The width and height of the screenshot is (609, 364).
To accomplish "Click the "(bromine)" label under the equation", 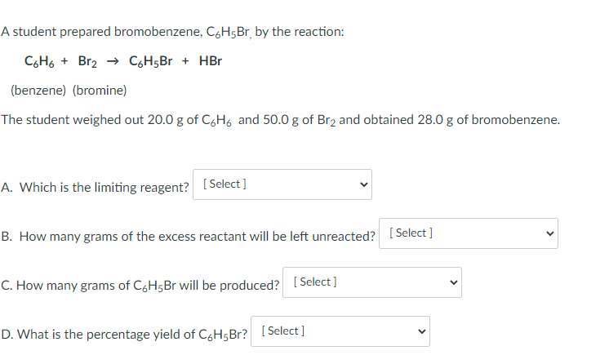I will tap(100, 90).
